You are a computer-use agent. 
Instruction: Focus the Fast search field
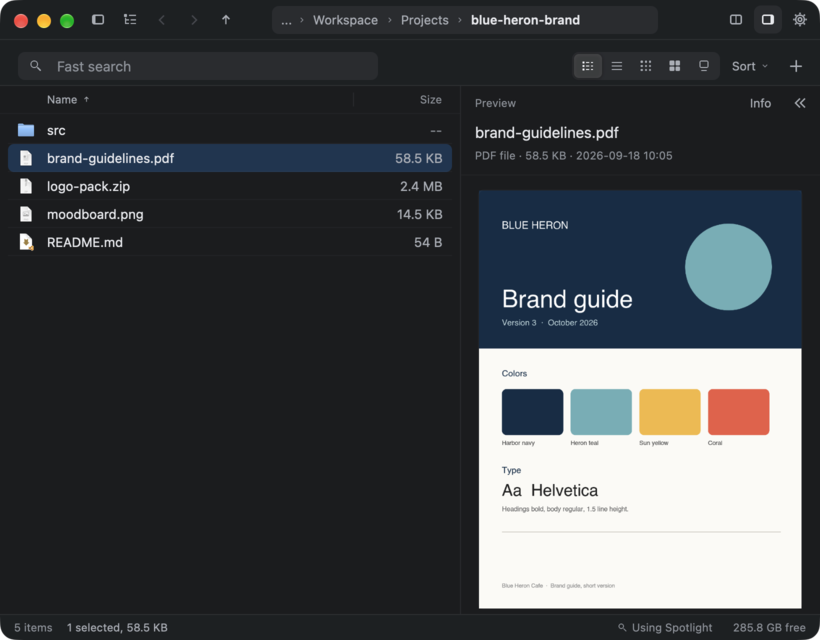pos(198,66)
